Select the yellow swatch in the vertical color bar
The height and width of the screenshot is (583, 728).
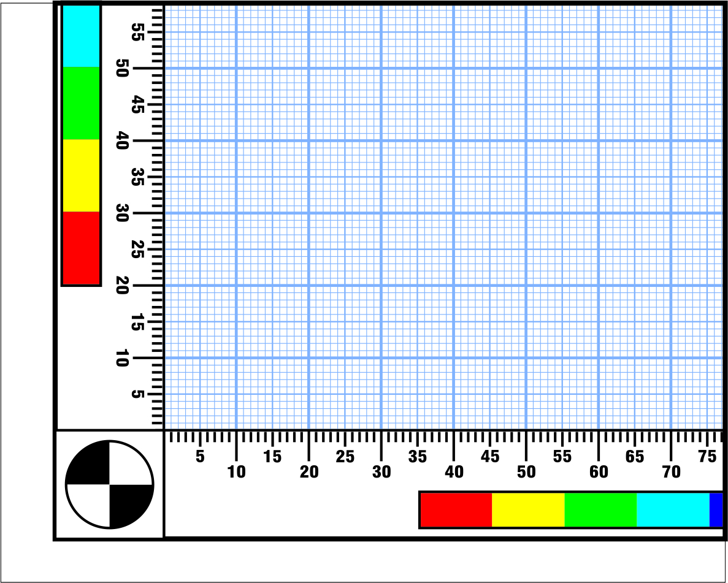[81, 175]
